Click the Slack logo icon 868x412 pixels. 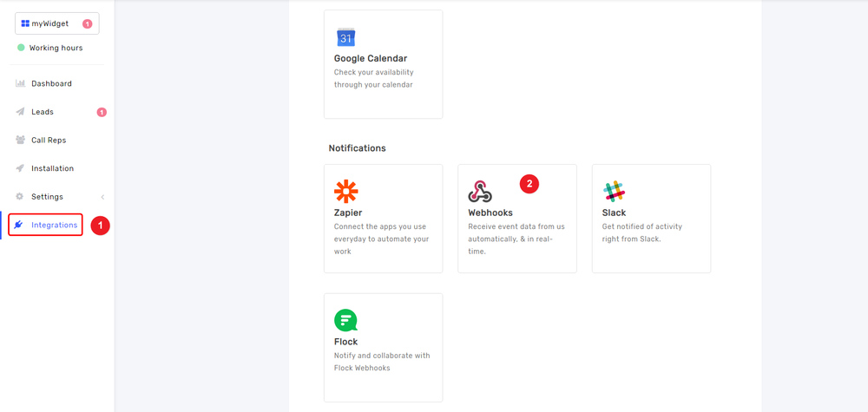pos(614,191)
